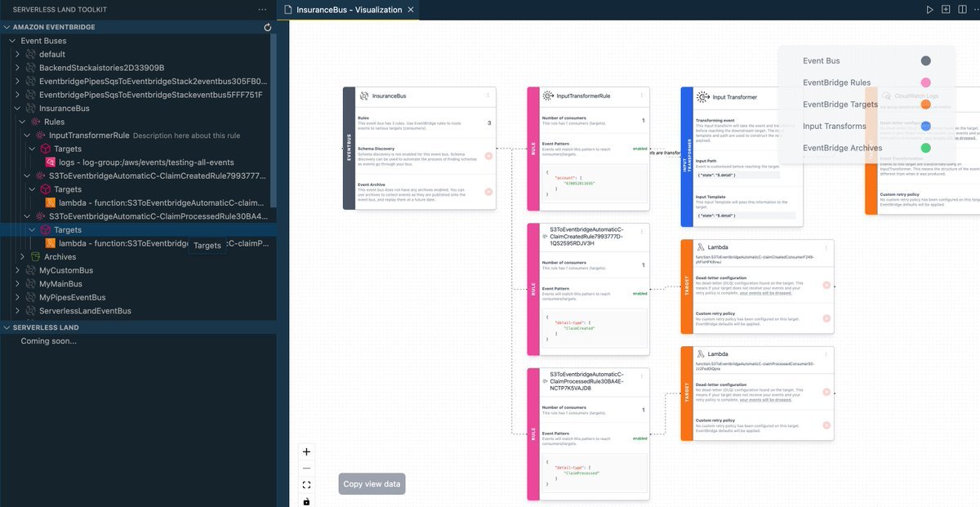This screenshot has height=507, width=980.
Task: Fit the diagram to view
Action: 306,485
